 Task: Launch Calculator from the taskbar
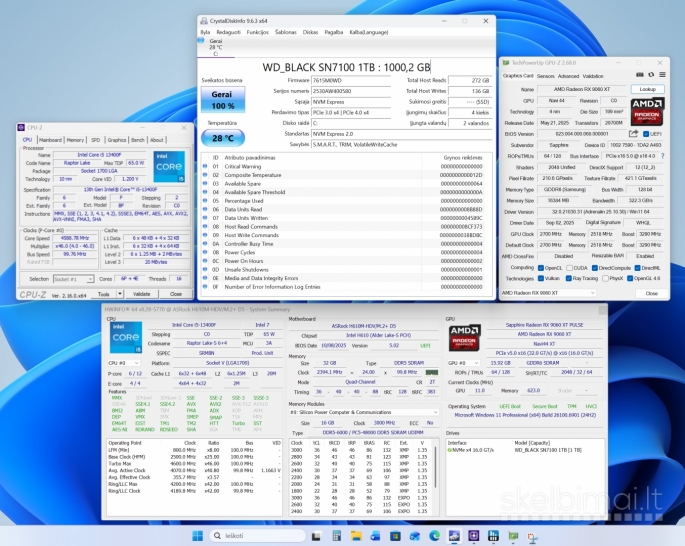tap(336, 536)
